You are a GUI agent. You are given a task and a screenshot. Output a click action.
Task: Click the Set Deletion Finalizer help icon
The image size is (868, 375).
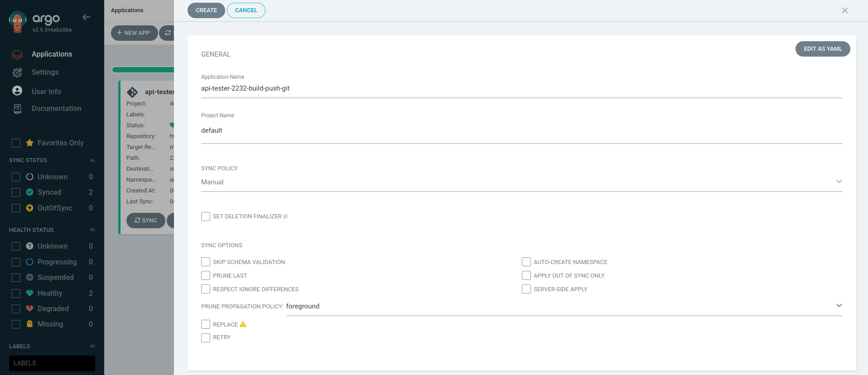coord(285,216)
